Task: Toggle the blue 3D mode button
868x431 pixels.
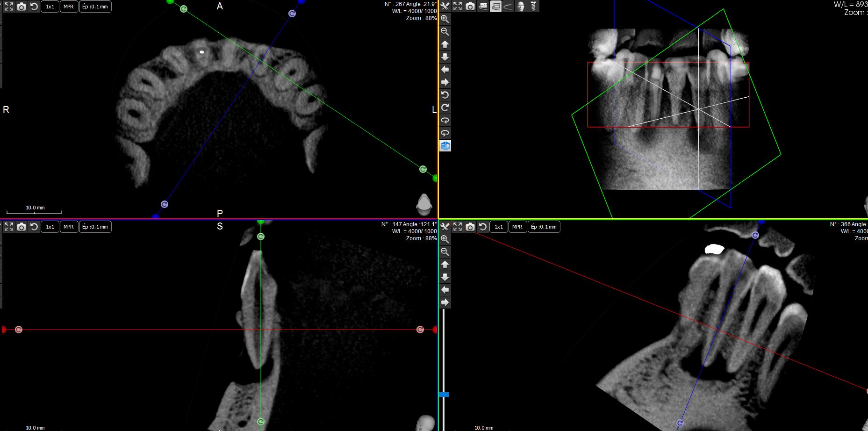Action: 445,146
